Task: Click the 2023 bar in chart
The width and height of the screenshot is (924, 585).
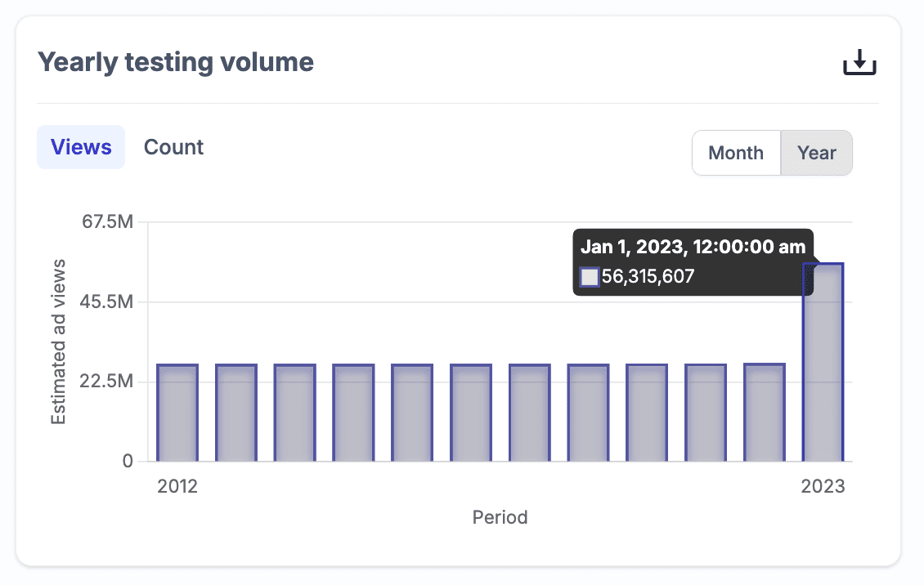Action: pyautogui.click(x=823, y=368)
